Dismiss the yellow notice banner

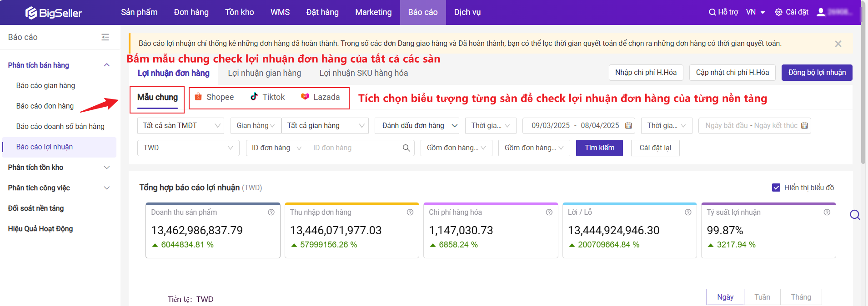coord(838,44)
